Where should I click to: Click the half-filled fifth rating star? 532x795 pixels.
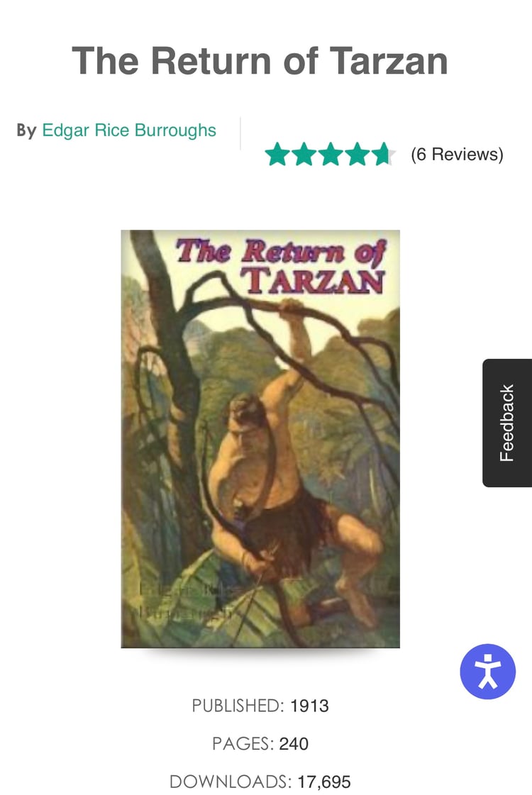pyautogui.click(x=384, y=154)
